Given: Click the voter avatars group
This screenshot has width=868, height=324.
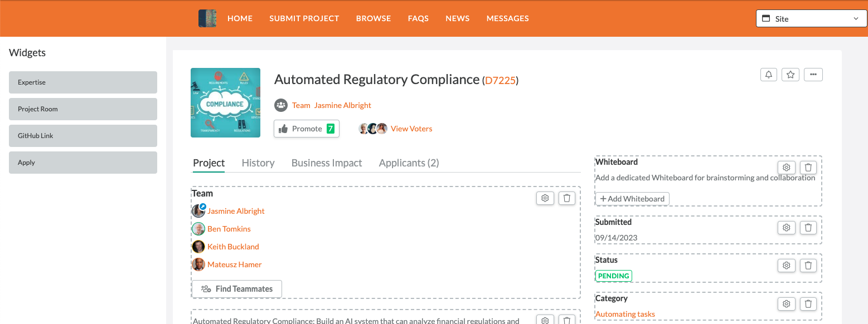Looking at the screenshot, I should click(x=373, y=129).
